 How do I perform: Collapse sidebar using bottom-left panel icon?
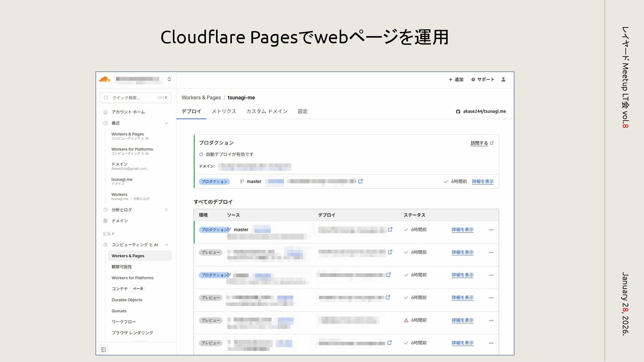[104, 350]
